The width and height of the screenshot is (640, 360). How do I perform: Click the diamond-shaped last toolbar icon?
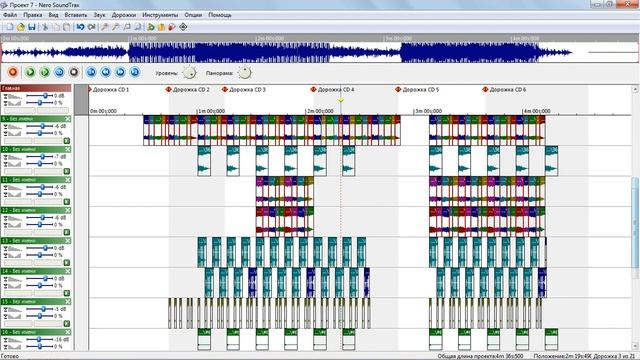pos(183,27)
